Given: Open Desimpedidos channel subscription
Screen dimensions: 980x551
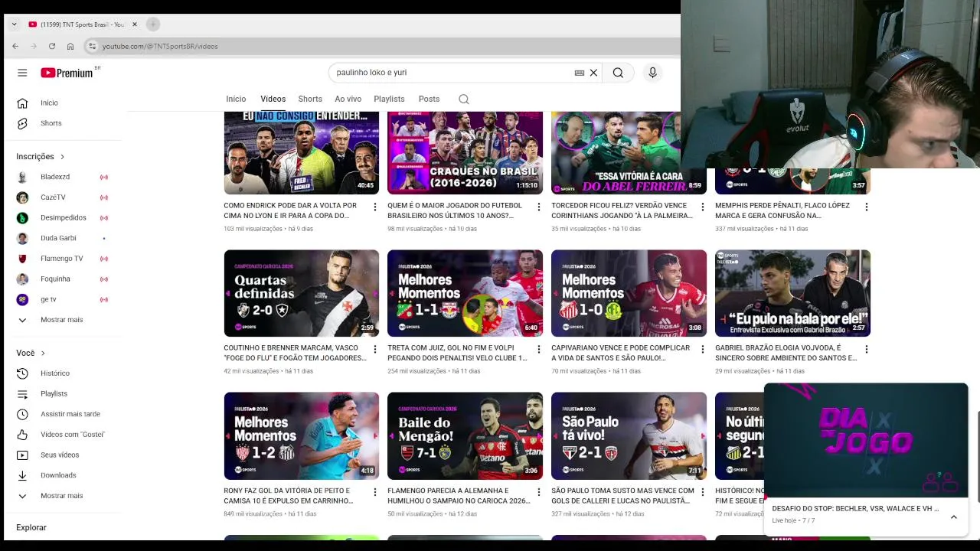Looking at the screenshot, I should coord(63,217).
